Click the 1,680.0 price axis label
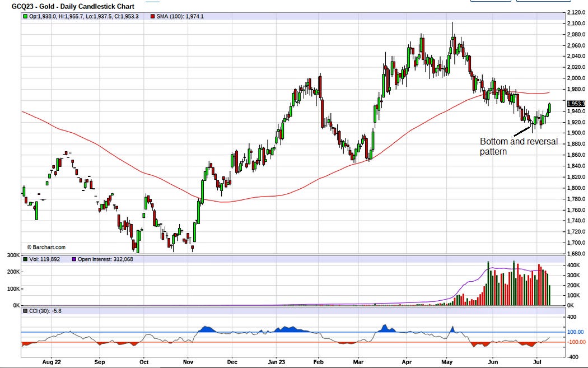Viewport: 588px width, 368px height. tap(576, 254)
